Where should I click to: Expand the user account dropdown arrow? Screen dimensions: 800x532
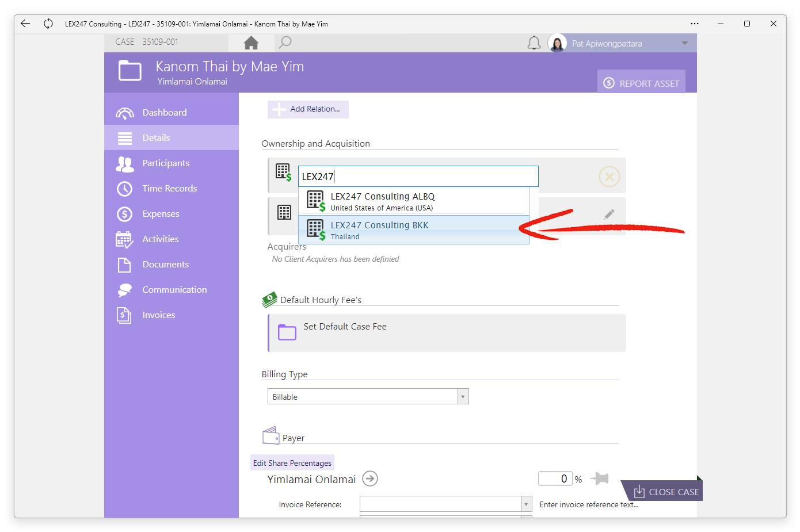coord(685,43)
